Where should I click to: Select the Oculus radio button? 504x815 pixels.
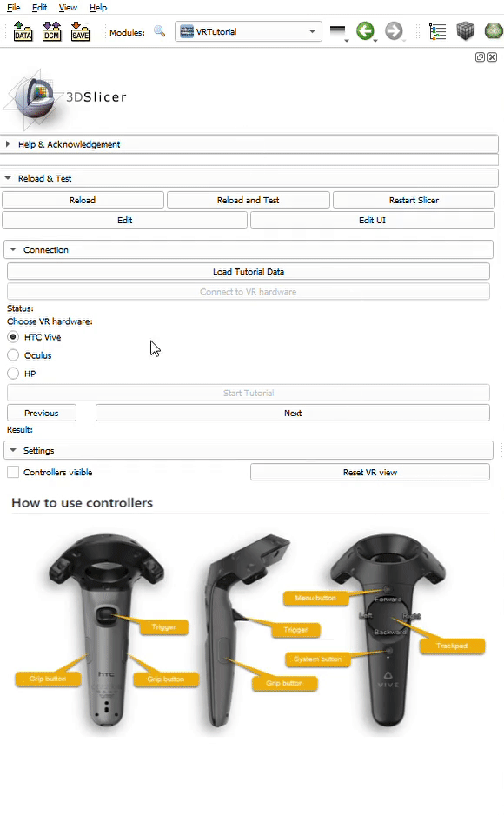coord(13,355)
